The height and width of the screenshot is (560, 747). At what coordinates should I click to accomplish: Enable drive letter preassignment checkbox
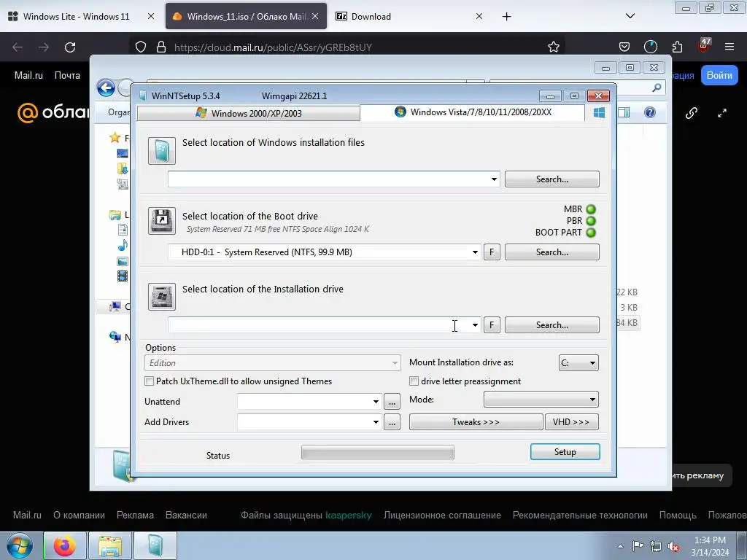(x=414, y=381)
